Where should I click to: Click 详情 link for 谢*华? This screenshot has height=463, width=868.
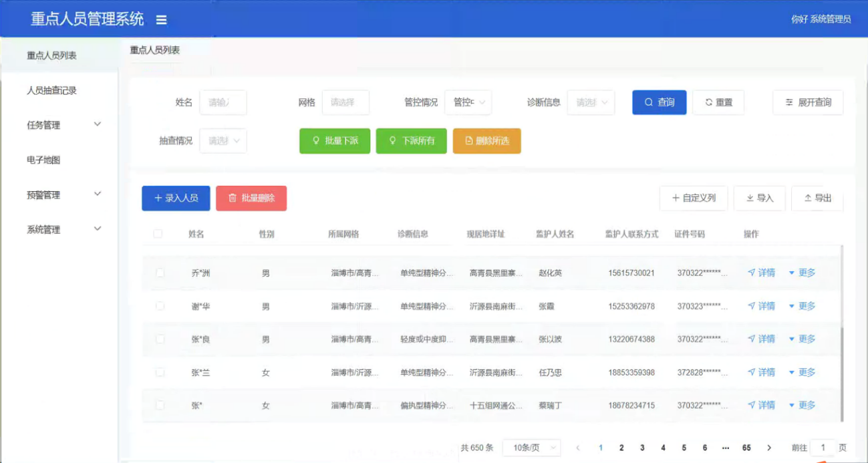point(761,306)
